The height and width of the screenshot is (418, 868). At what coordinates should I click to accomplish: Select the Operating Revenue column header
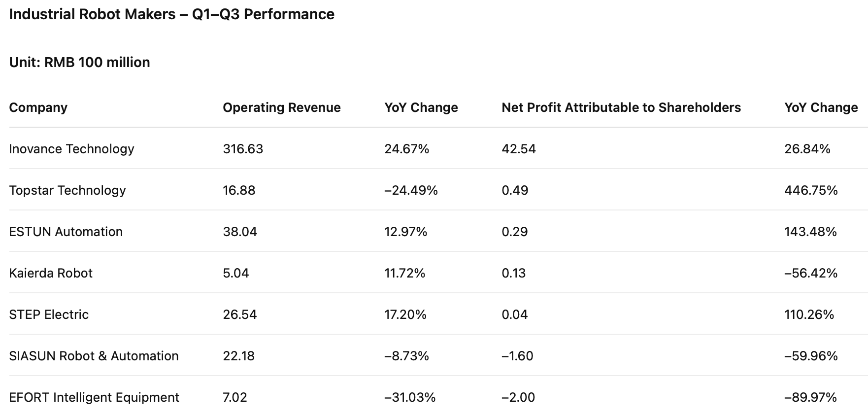[x=281, y=107]
